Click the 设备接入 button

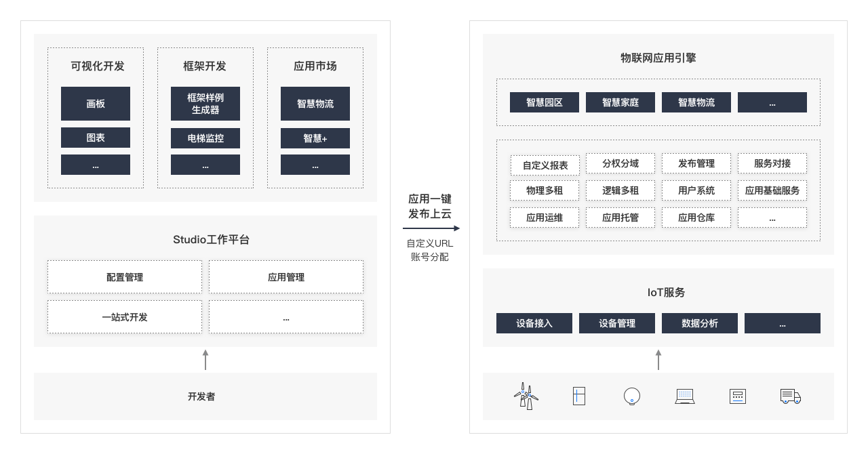tap(534, 323)
